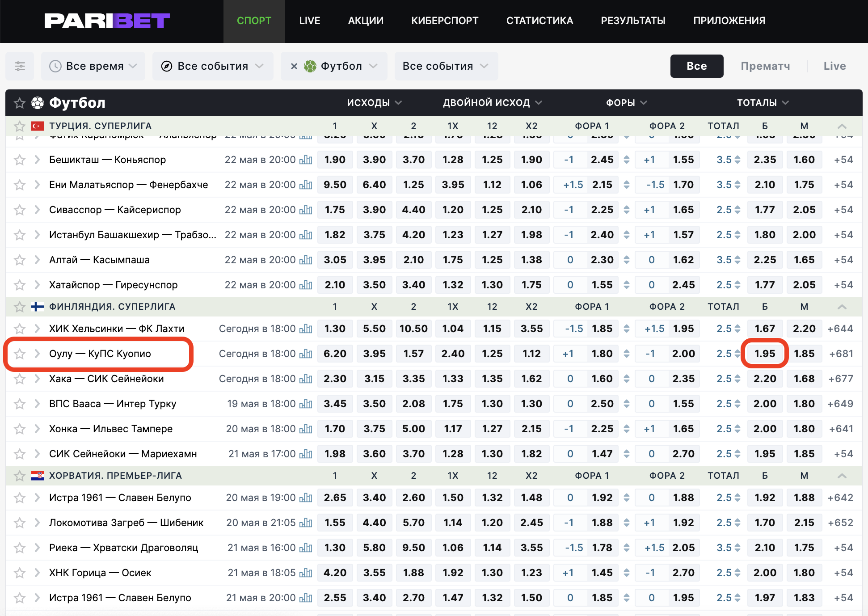Viewport: 868px width, 616px height.
Task: Open the Все события dropdown next to Футбол
Action: tap(446, 66)
